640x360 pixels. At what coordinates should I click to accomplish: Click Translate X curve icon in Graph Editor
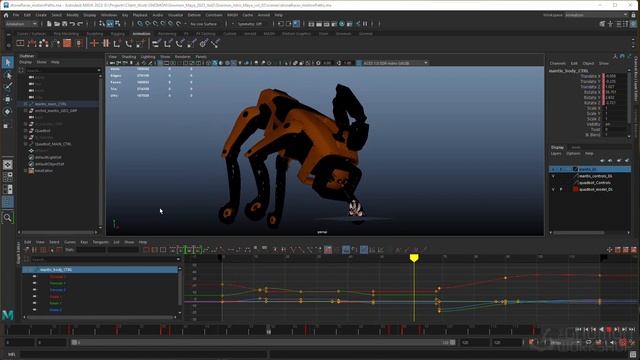tap(35, 277)
